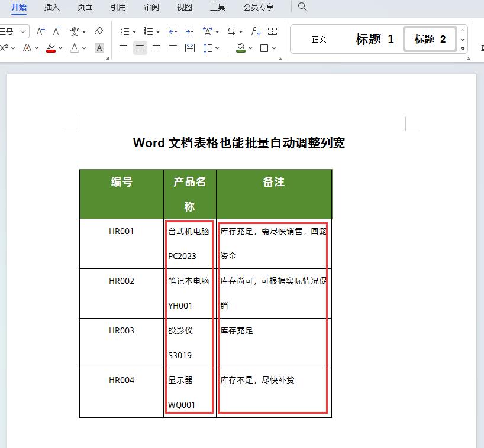Click the text effects outlined A icon

point(27,48)
